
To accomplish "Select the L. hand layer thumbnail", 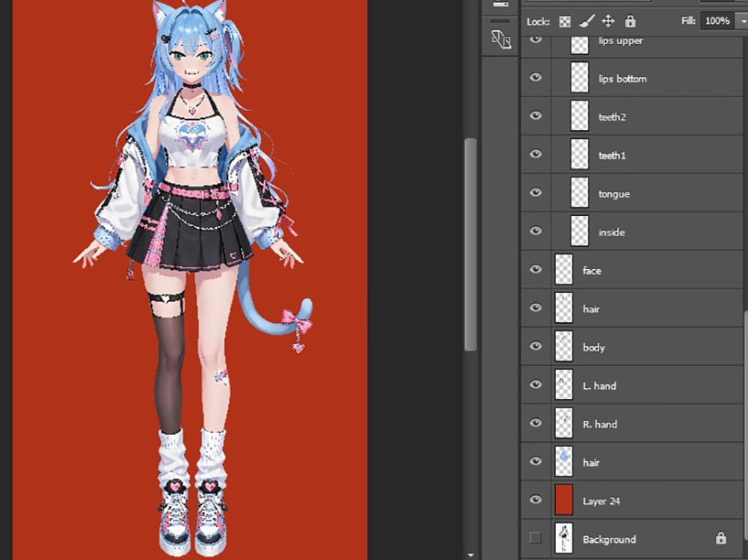I will [x=564, y=384].
